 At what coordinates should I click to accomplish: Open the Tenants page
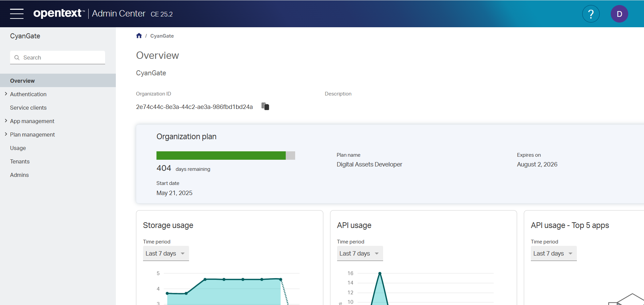click(20, 161)
